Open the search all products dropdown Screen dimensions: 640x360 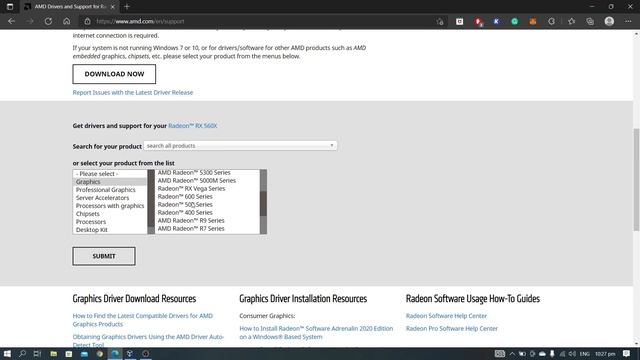pyautogui.click(x=240, y=146)
